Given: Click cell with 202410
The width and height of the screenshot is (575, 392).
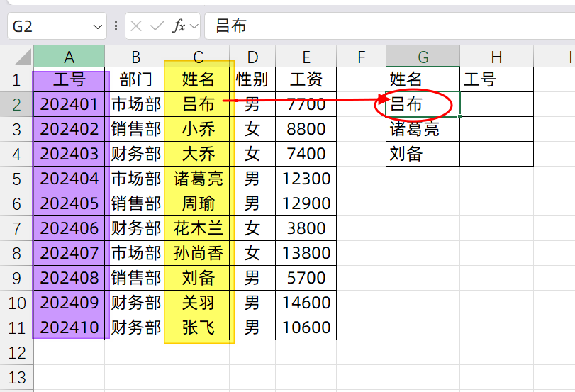Looking at the screenshot, I should tap(69, 327).
